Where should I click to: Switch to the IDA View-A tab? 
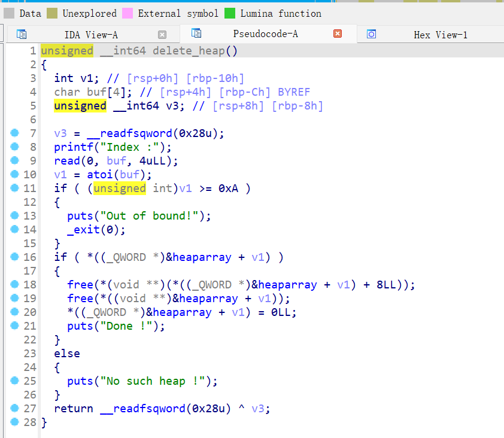click(91, 35)
